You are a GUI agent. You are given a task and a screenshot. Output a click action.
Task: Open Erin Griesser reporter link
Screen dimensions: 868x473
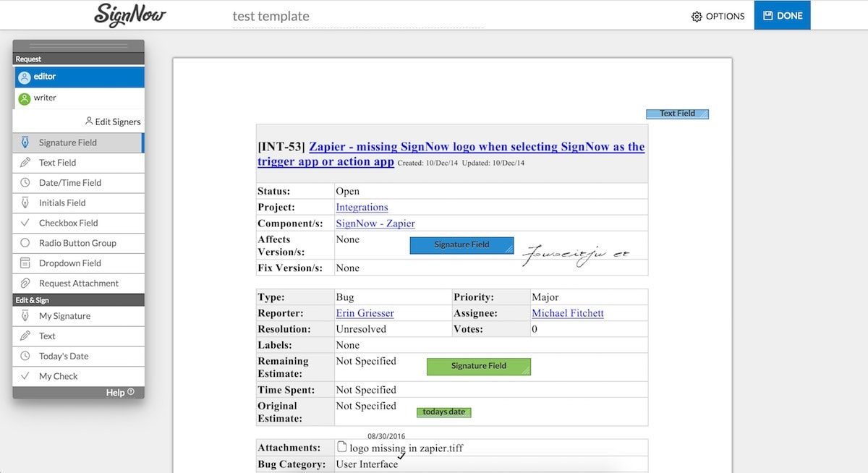(x=365, y=313)
